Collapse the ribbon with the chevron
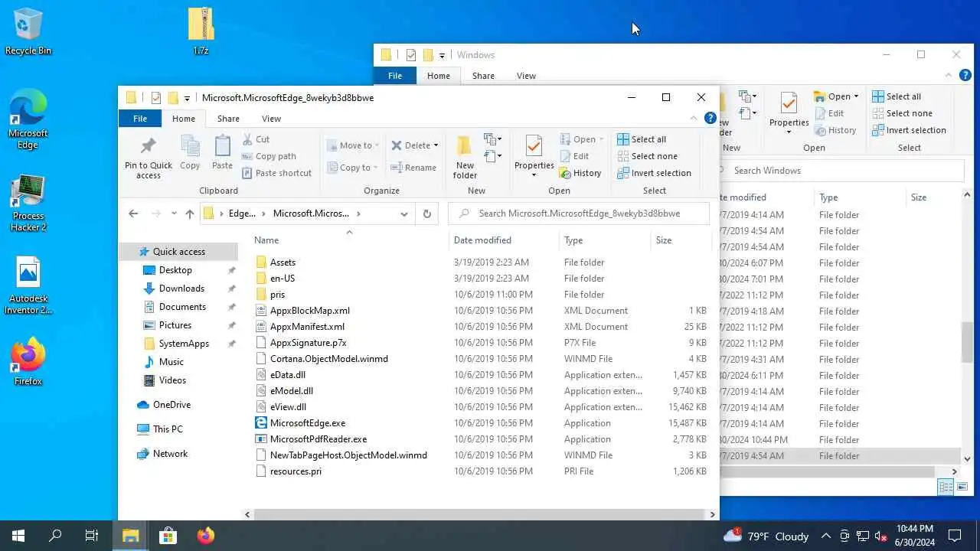The height and width of the screenshot is (551, 980). (x=694, y=119)
